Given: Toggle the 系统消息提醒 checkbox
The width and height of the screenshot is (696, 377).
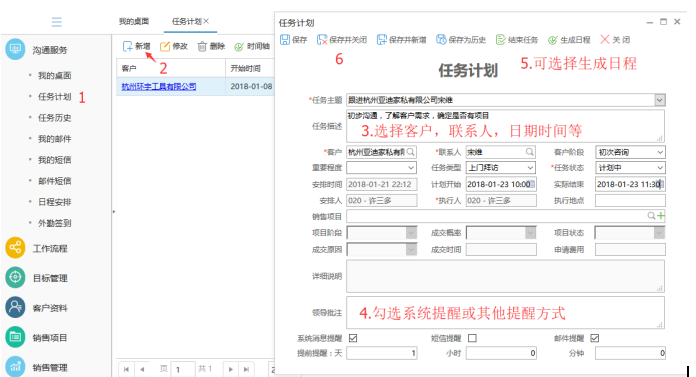Looking at the screenshot, I should (x=353, y=338).
